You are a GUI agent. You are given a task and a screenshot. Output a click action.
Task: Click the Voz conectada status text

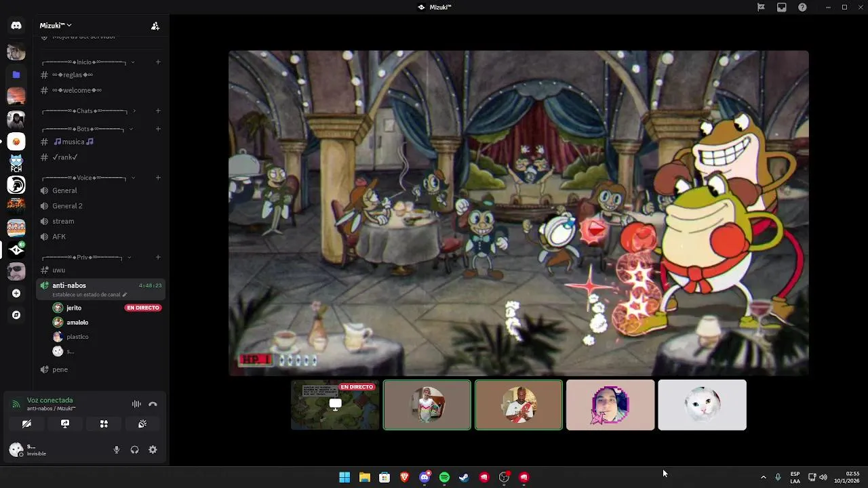(50, 400)
